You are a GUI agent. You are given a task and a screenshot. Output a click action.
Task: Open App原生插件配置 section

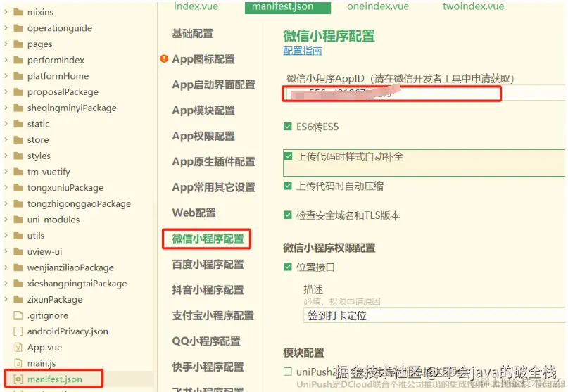point(214,162)
